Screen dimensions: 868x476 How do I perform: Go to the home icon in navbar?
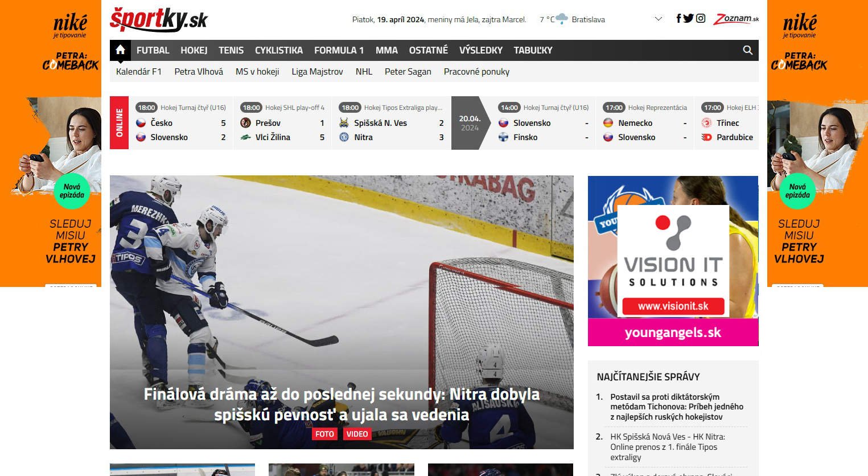pos(120,50)
